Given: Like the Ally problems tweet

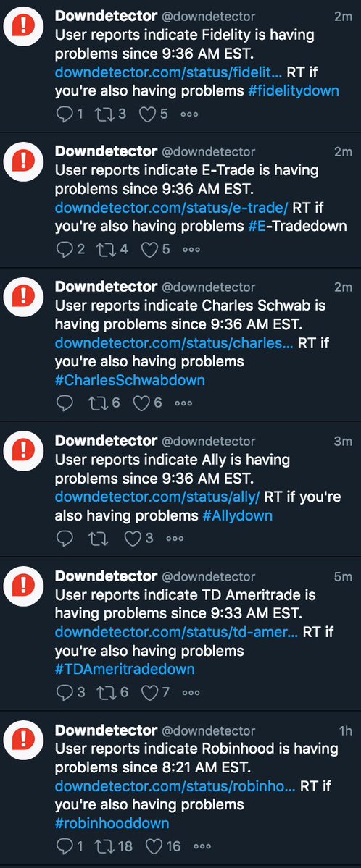Looking at the screenshot, I should (x=133, y=539).
